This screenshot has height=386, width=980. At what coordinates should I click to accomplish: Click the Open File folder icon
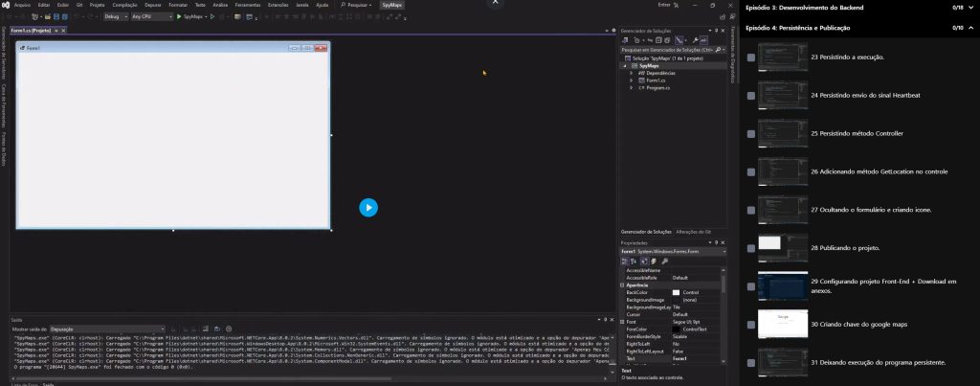pyautogui.click(x=48, y=17)
